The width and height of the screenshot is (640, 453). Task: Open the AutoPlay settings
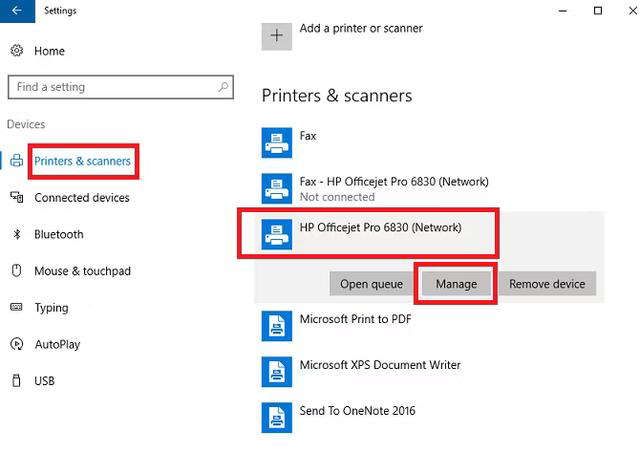(57, 344)
